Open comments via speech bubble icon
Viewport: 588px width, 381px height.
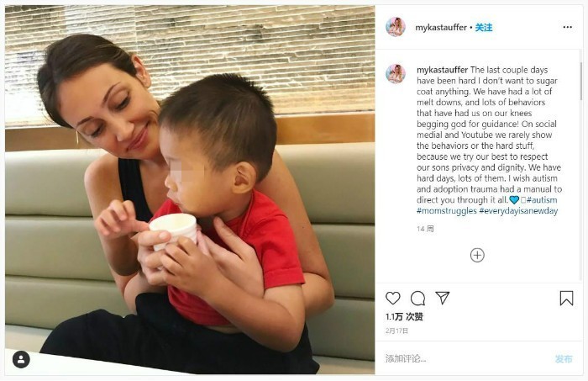(x=417, y=299)
